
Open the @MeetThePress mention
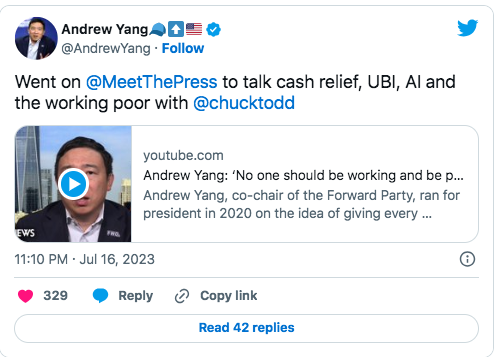152,82
